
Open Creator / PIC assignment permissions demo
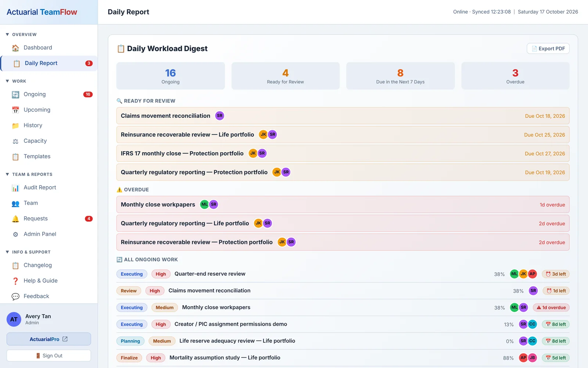click(231, 324)
